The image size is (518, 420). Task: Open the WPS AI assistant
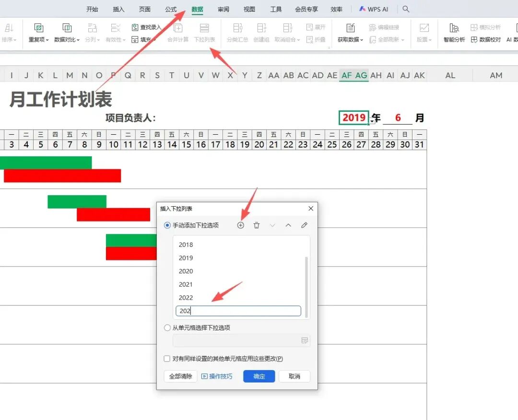point(374,9)
